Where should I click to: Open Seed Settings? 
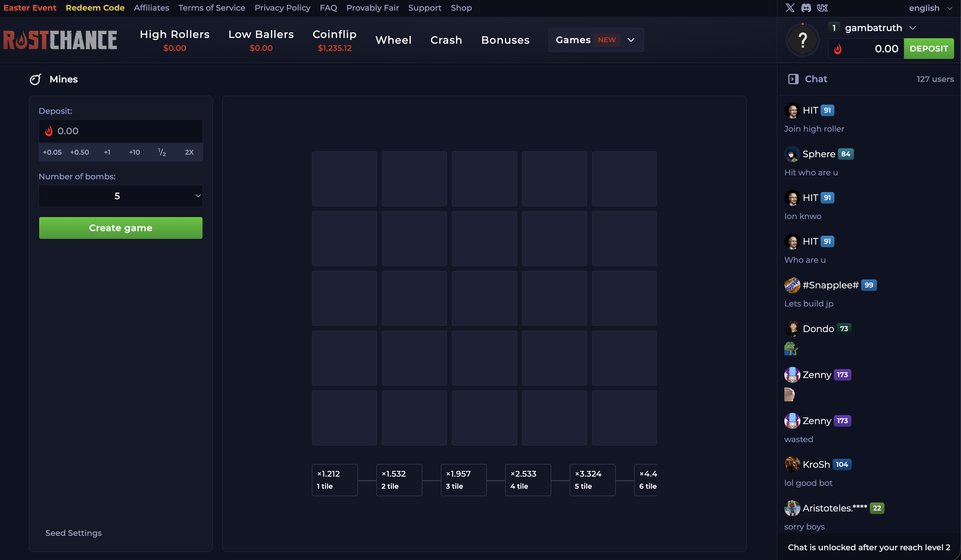74,533
